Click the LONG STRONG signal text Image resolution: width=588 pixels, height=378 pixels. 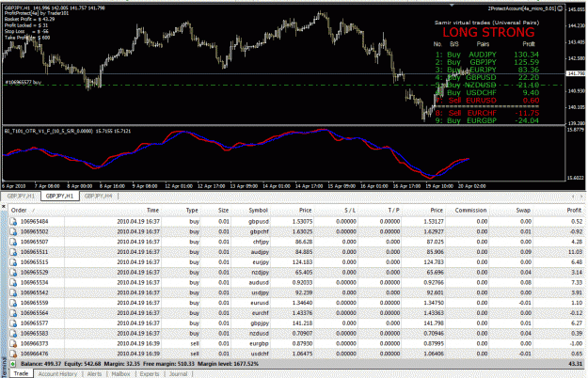[x=488, y=33]
